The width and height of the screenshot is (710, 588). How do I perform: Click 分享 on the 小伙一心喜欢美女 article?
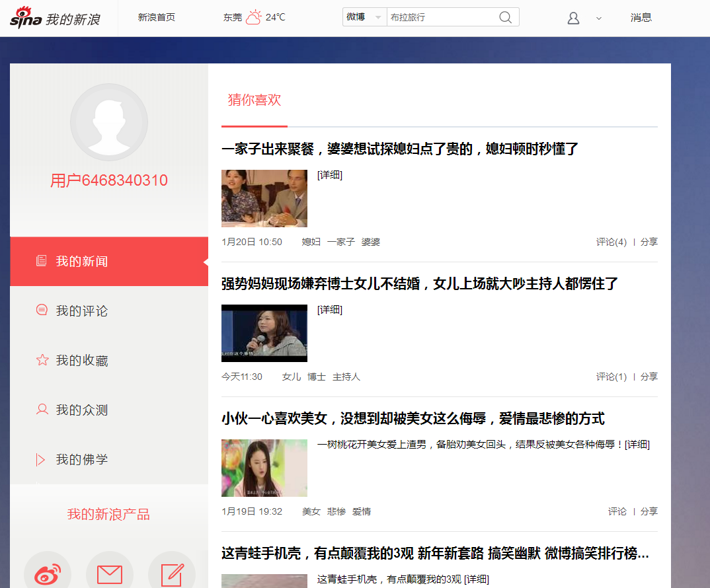click(x=649, y=511)
